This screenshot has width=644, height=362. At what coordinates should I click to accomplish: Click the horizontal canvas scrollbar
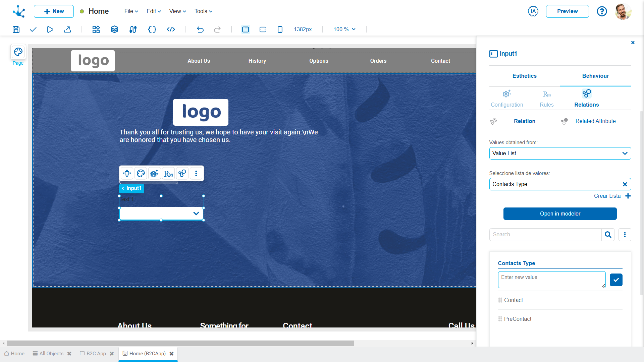click(180, 343)
